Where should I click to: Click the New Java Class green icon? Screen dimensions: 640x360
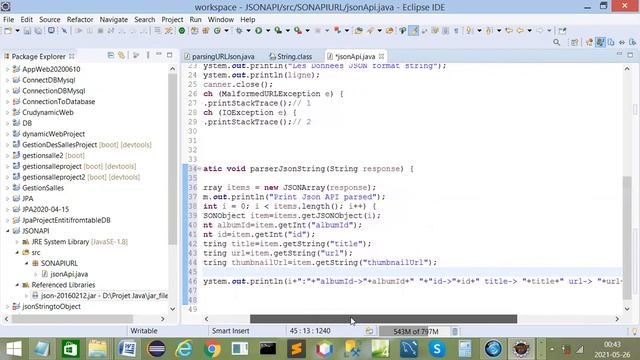point(217,31)
